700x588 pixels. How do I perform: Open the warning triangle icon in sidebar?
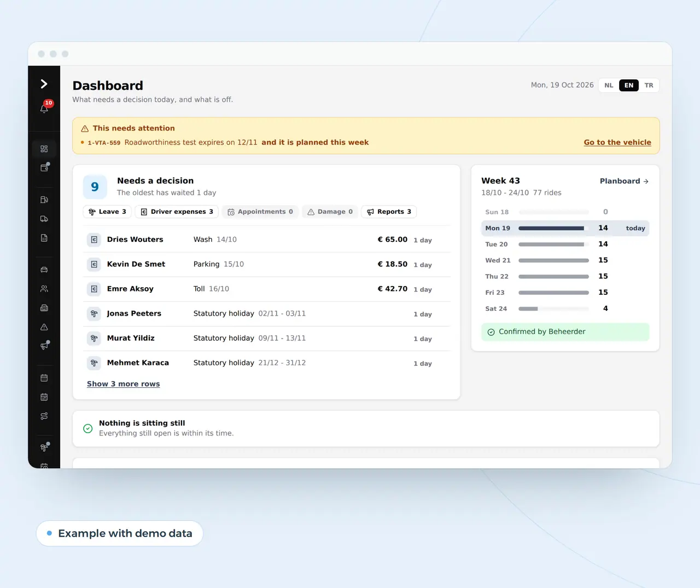point(44,327)
